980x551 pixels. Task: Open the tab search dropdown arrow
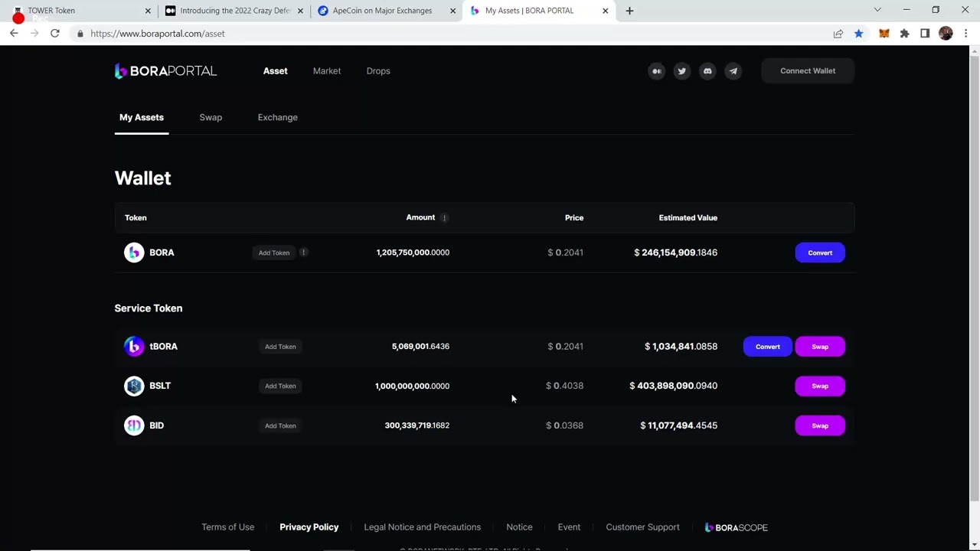click(877, 10)
